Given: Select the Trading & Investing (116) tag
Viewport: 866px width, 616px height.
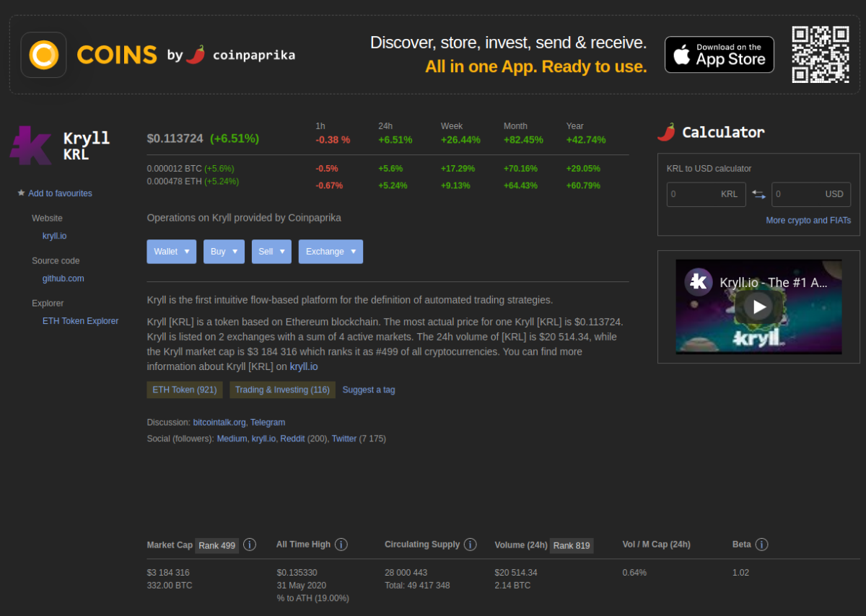Looking at the screenshot, I should pyautogui.click(x=282, y=390).
